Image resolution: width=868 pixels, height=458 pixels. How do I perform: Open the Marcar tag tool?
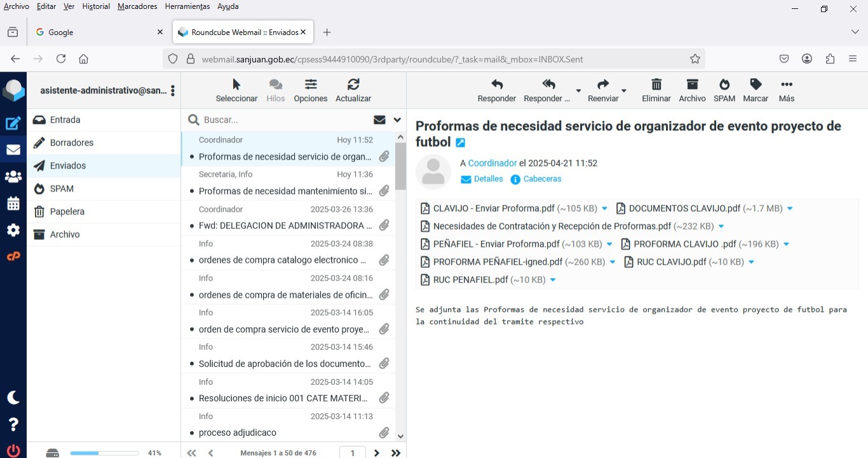point(755,85)
